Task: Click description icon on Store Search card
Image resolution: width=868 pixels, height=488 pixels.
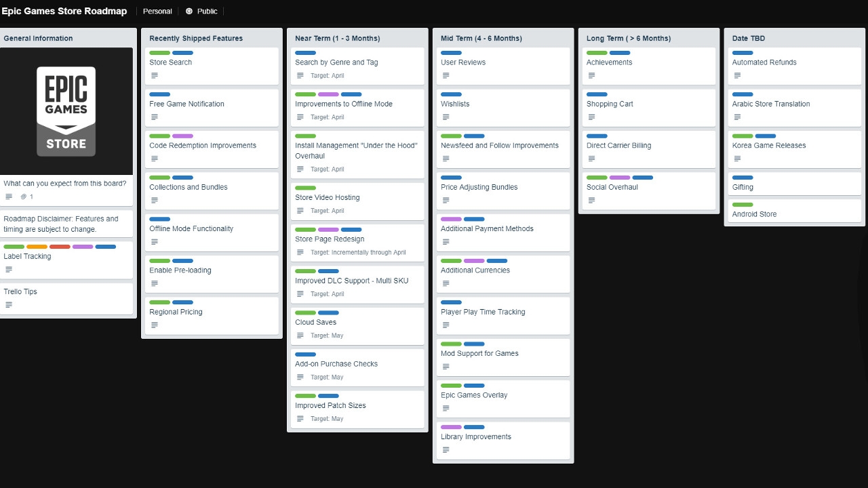Action: [155, 75]
